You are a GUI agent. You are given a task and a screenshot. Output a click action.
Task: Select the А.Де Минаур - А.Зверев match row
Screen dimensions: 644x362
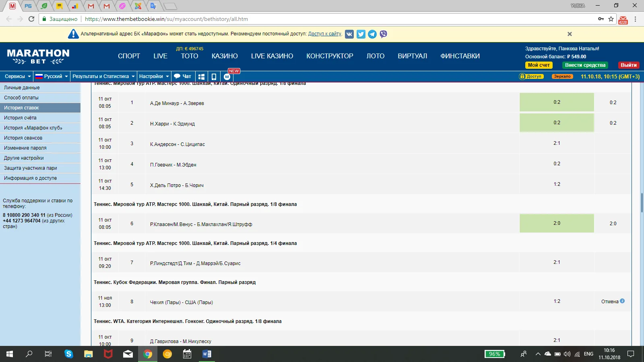[361, 103]
